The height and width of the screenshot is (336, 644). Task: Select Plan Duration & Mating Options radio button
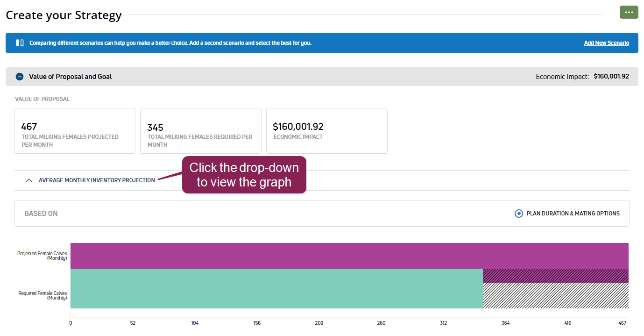(x=518, y=214)
